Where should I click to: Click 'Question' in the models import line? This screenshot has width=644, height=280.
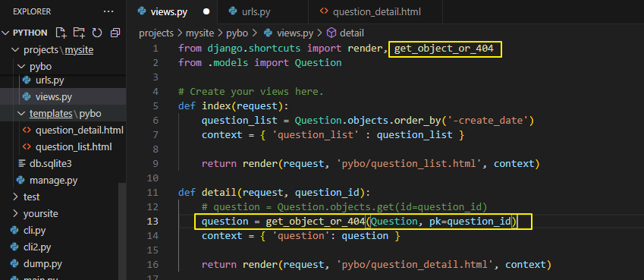(318, 63)
